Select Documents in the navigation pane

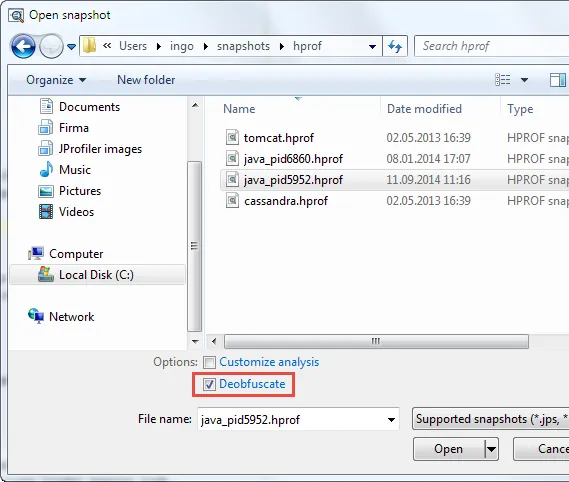click(89, 107)
